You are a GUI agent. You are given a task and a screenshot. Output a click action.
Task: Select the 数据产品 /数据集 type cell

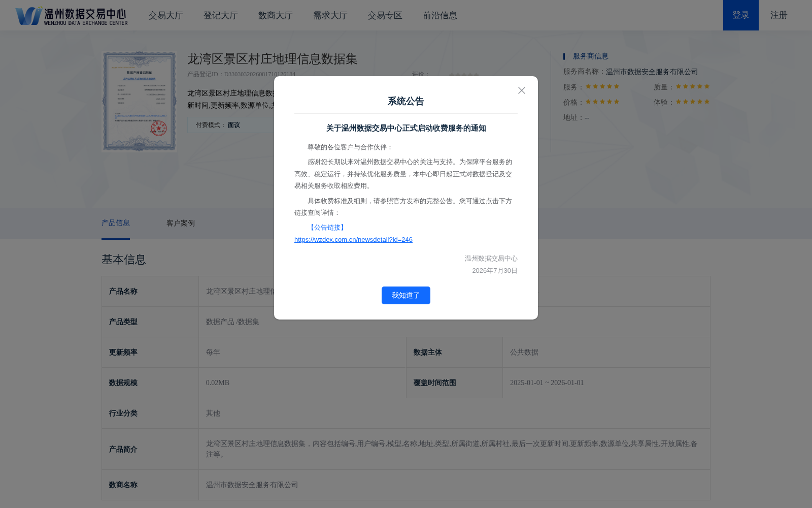pos(454,322)
